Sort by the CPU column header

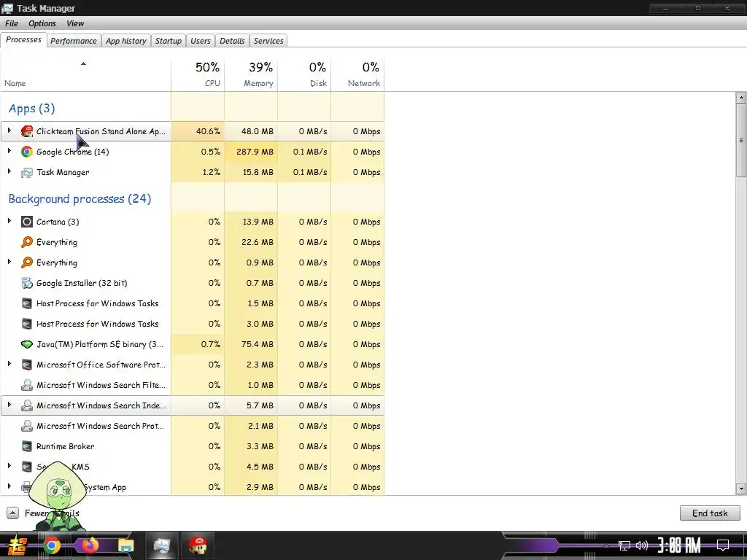click(x=198, y=75)
